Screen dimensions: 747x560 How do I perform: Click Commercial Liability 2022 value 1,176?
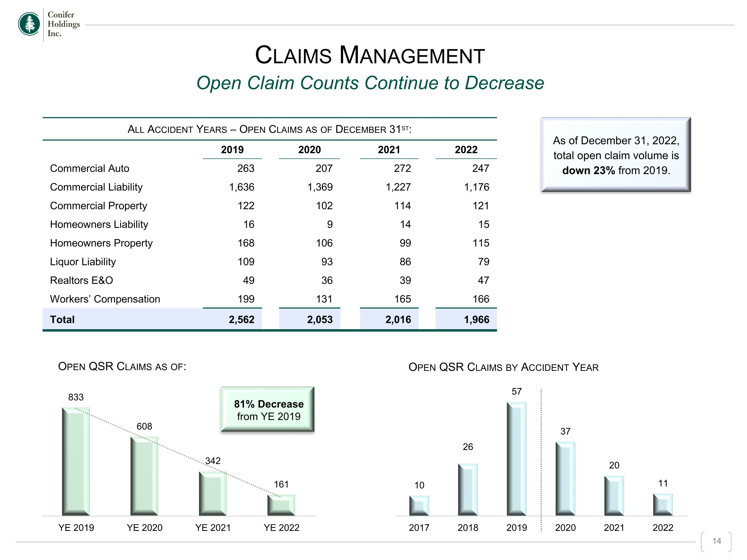(x=477, y=187)
